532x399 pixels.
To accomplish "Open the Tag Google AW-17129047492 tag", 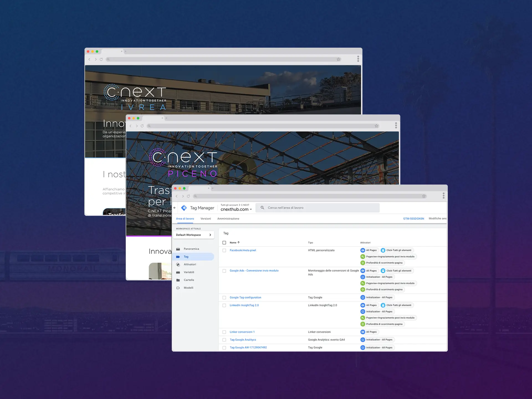I will click(248, 347).
